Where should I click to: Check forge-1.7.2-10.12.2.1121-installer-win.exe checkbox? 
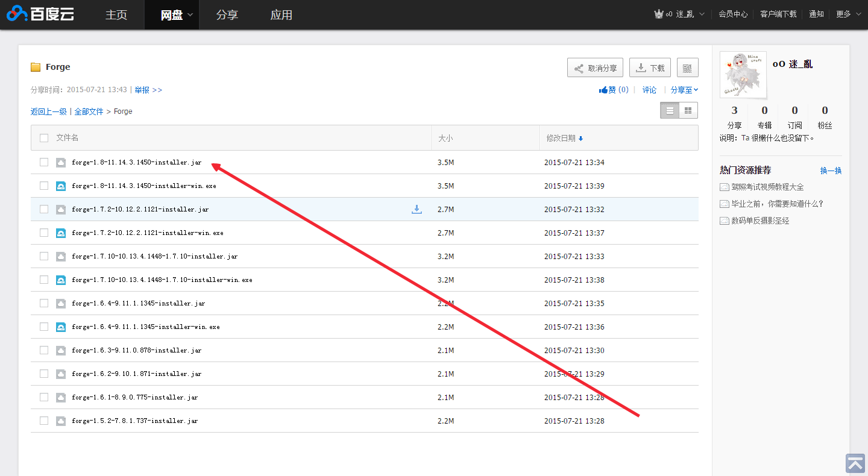pyautogui.click(x=44, y=233)
